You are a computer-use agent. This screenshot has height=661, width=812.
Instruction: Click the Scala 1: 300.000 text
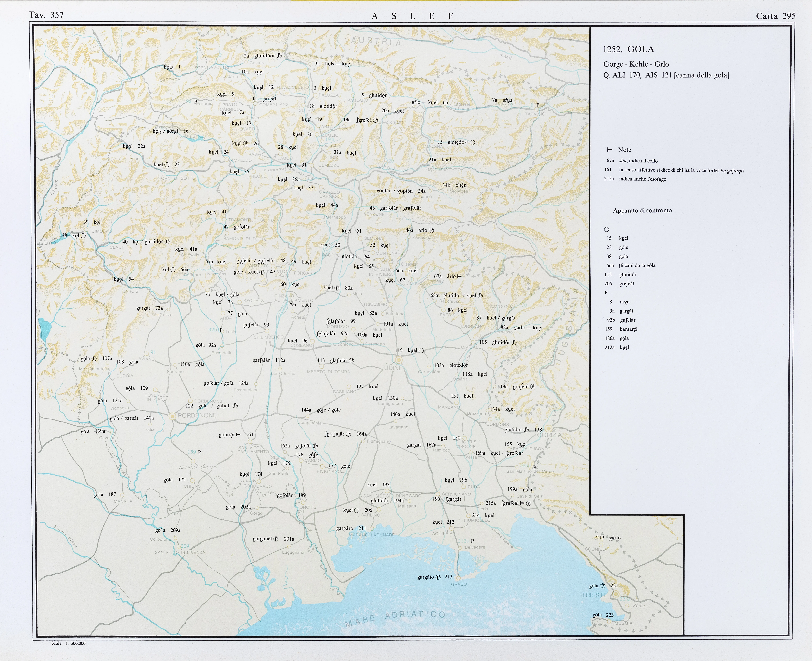pos(69,643)
